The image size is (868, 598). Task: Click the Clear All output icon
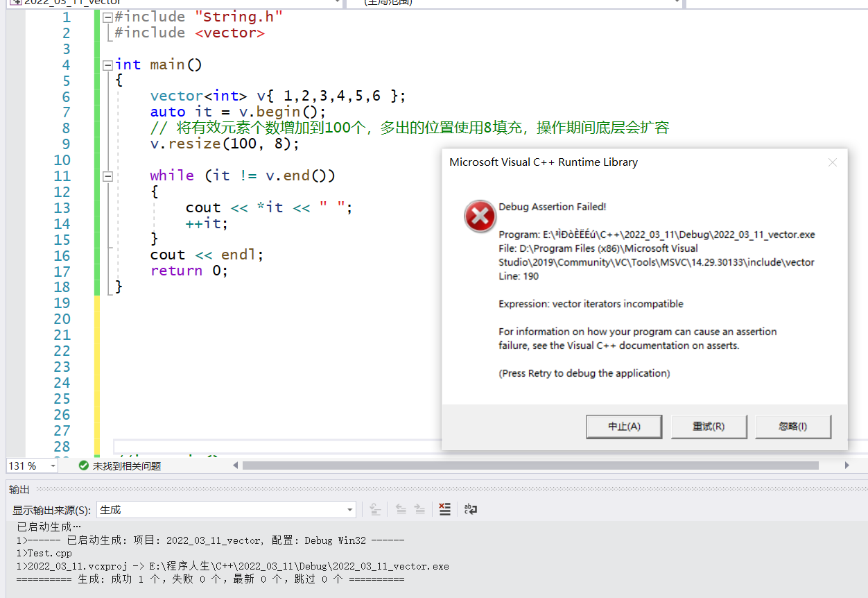(x=444, y=509)
